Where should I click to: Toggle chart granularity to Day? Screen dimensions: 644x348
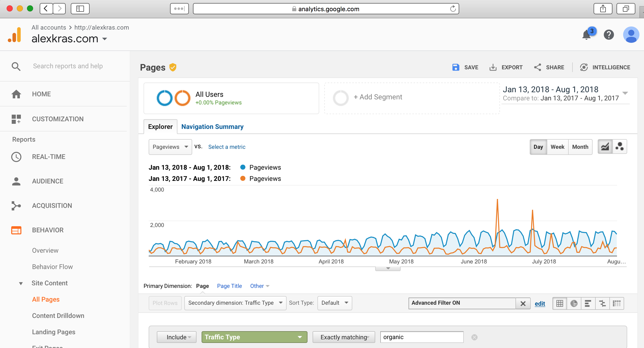538,147
